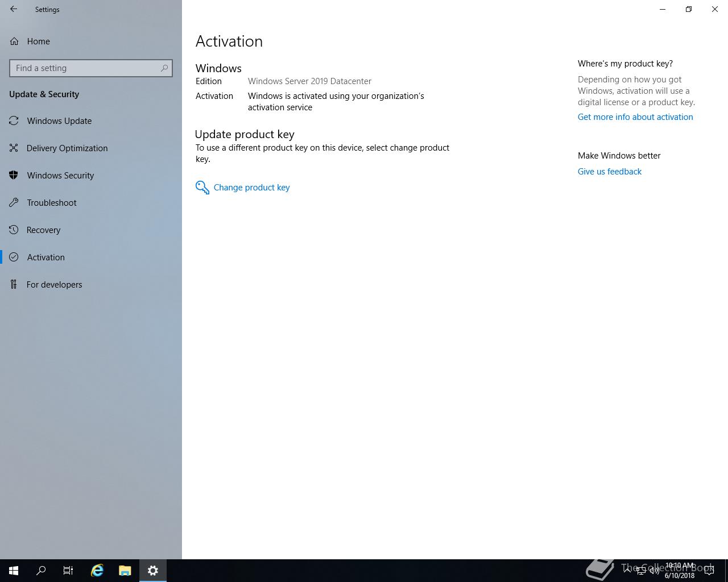Close the Settings window
Screen dimensions: 728x582
(715, 9)
